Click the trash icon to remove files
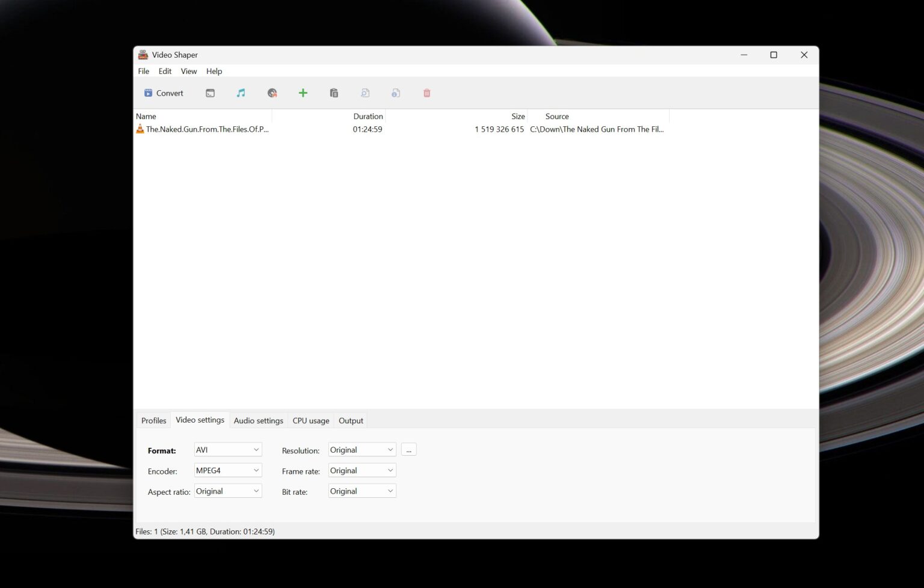This screenshot has height=588, width=924. 427,93
